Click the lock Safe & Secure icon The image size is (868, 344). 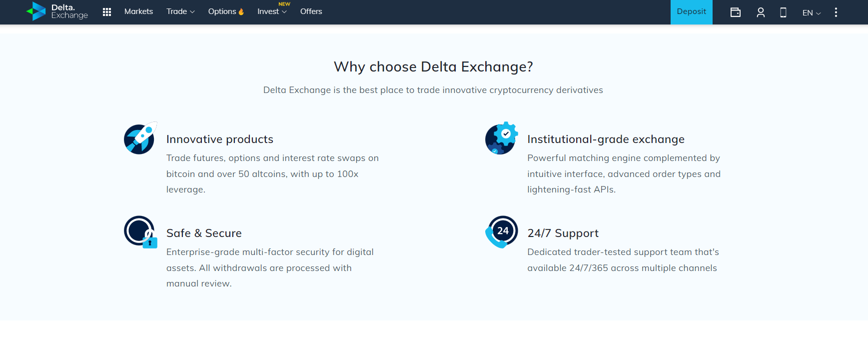[140, 232]
